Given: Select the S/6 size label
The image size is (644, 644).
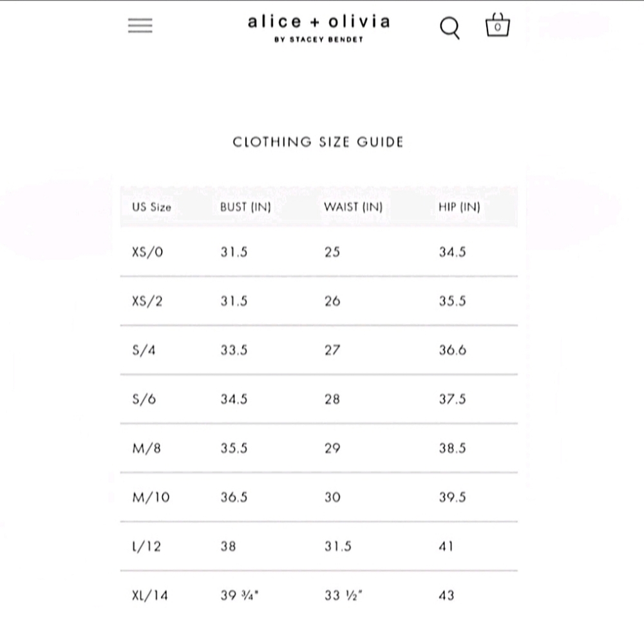Looking at the screenshot, I should (x=144, y=399).
